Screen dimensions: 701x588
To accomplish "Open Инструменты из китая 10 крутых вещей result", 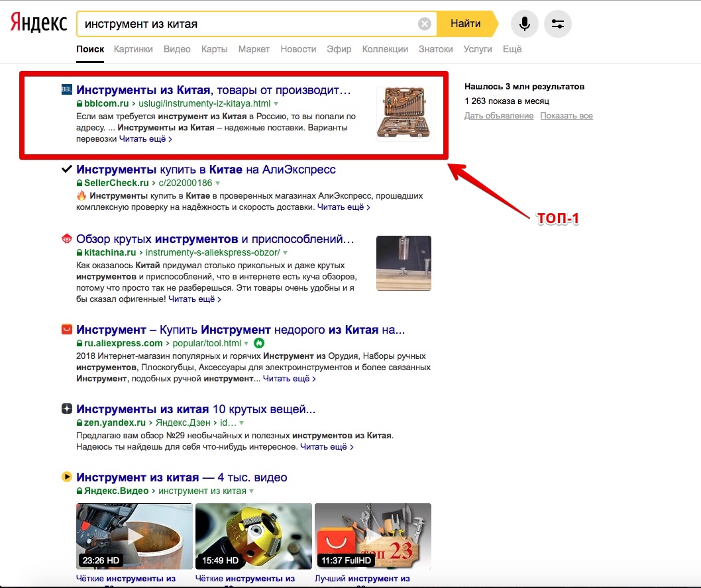I will 196,409.
